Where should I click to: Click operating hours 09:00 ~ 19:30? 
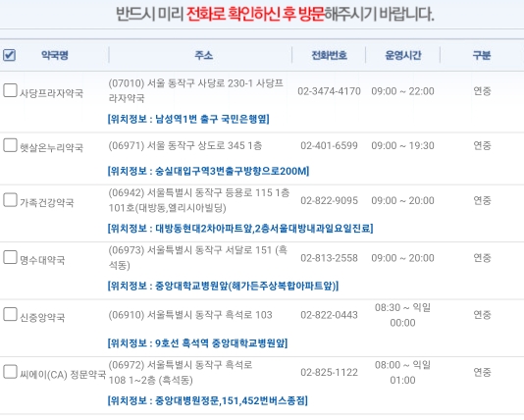point(402,145)
